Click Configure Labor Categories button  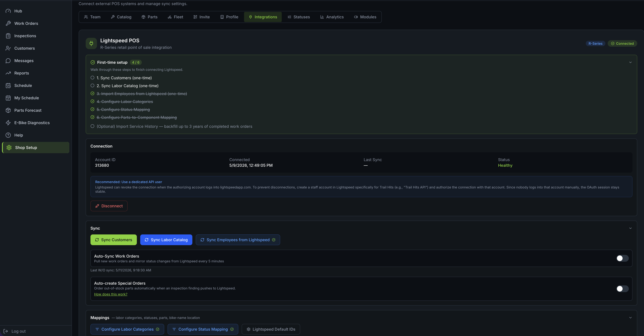[127, 329]
